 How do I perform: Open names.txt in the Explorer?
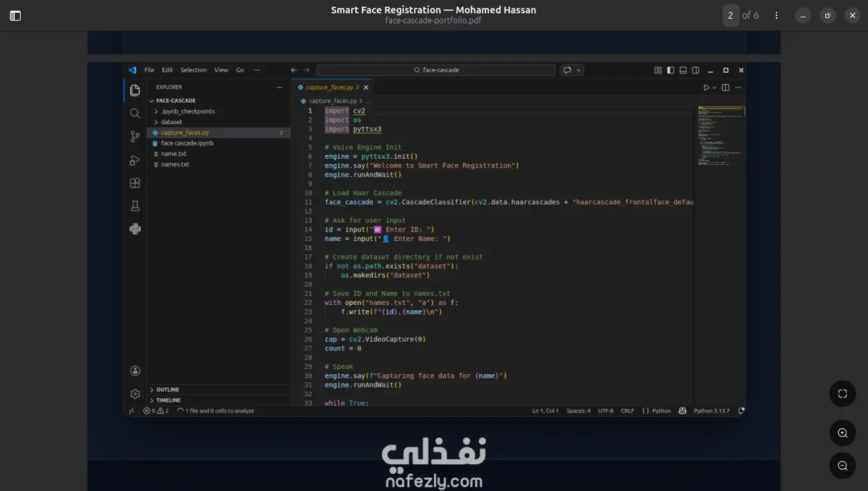pyautogui.click(x=218, y=164)
